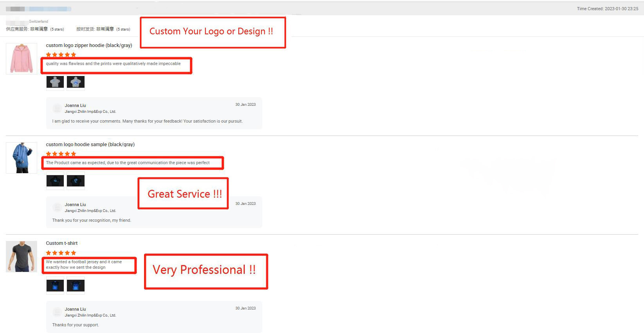Click the Custom t-shirt product title
Viewport: 644px width, 333px height.
(62, 243)
